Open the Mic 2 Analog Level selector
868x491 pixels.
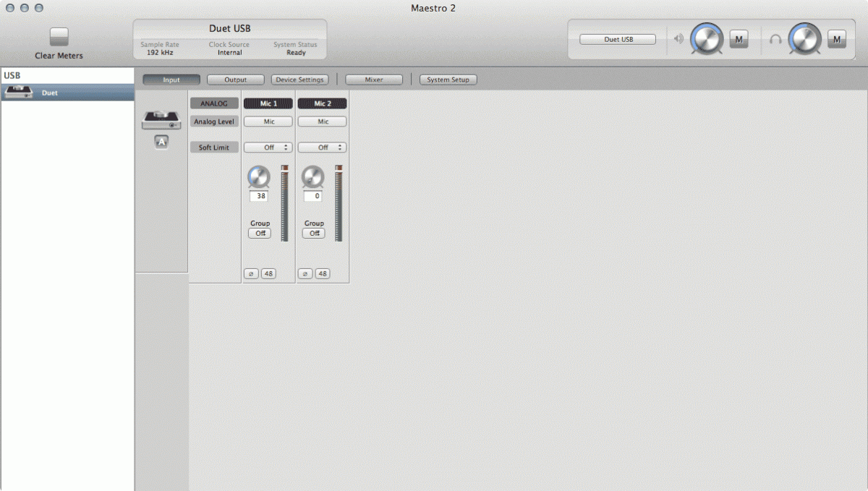coord(322,121)
